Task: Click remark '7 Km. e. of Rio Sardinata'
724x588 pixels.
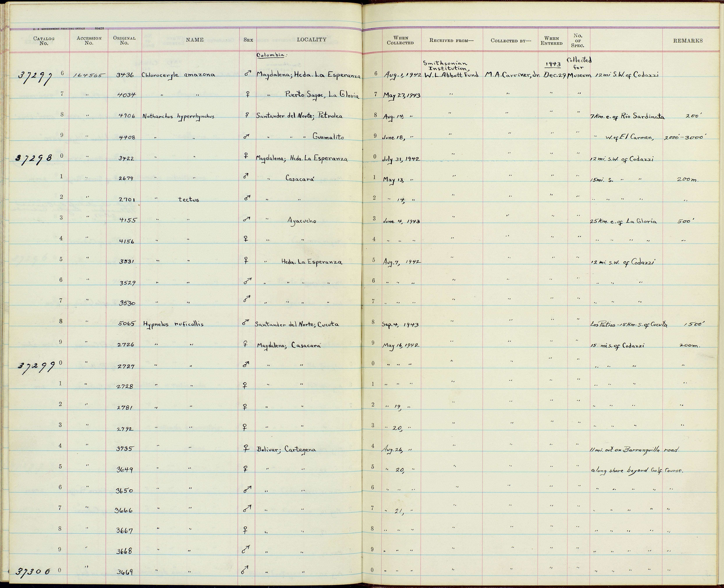Action: coord(627,117)
